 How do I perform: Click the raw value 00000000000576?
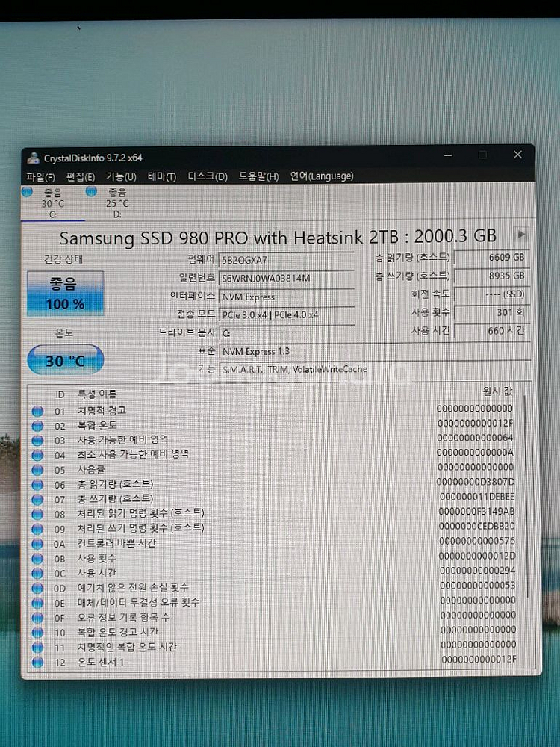[477, 541]
